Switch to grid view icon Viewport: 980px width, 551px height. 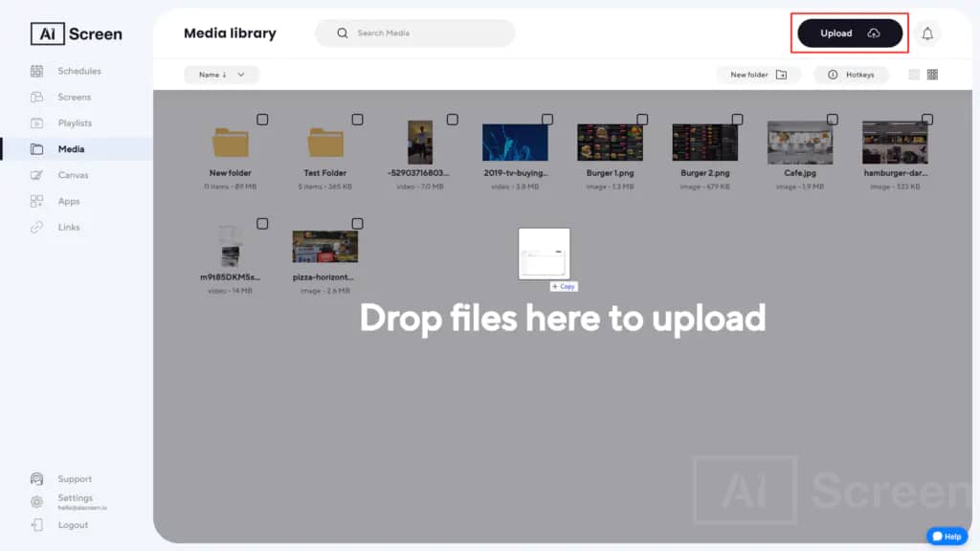tap(932, 75)
